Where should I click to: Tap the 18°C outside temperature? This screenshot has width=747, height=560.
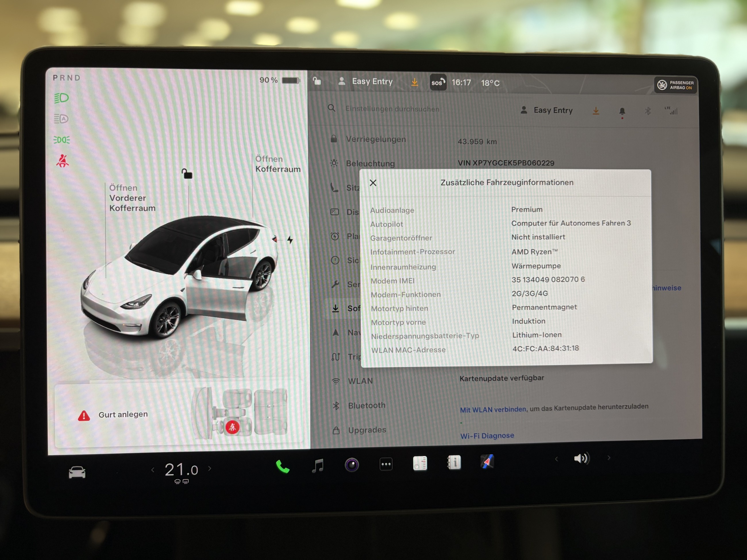click(490, 83)
